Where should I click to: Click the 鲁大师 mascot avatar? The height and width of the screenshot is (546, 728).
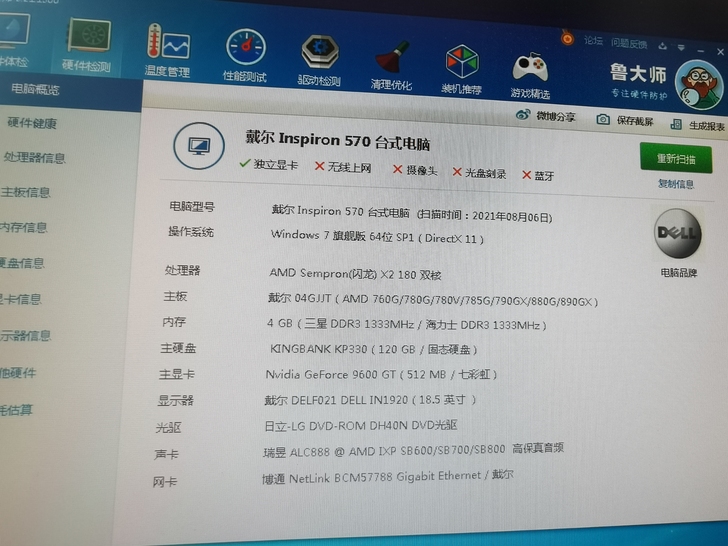698,84
